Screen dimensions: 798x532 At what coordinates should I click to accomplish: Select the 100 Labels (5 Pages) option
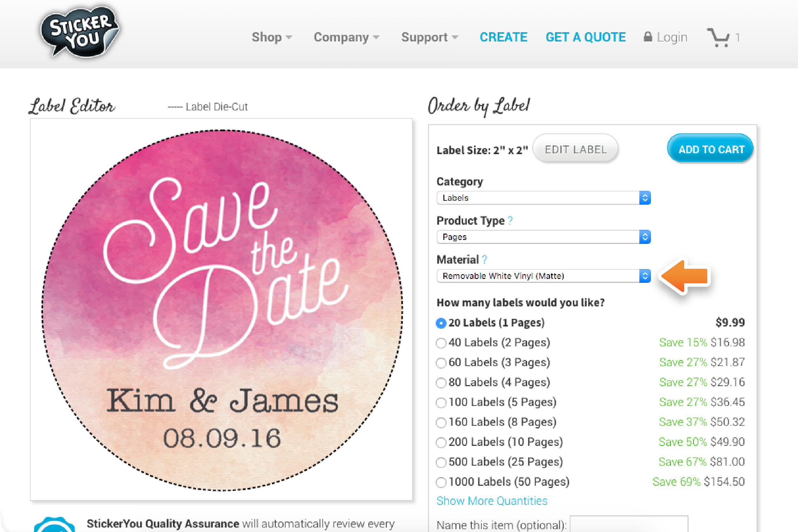(x=441, y=403)
